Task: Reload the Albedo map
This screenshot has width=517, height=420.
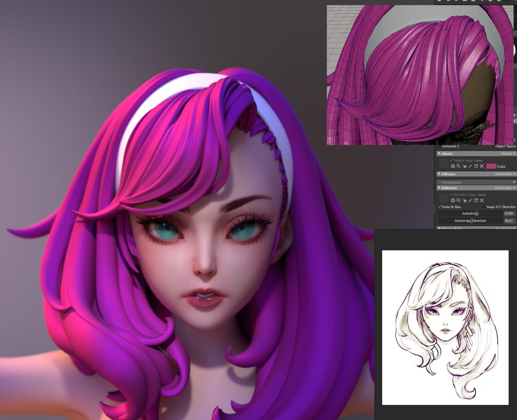Action: point(476,166)
